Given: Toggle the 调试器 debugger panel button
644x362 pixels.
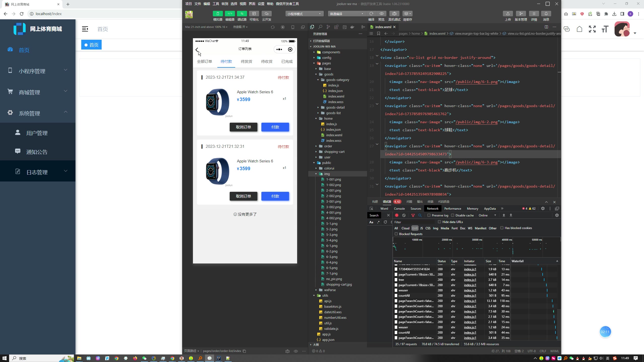Looking at the screenshot, I should click(x=242, y=14).
